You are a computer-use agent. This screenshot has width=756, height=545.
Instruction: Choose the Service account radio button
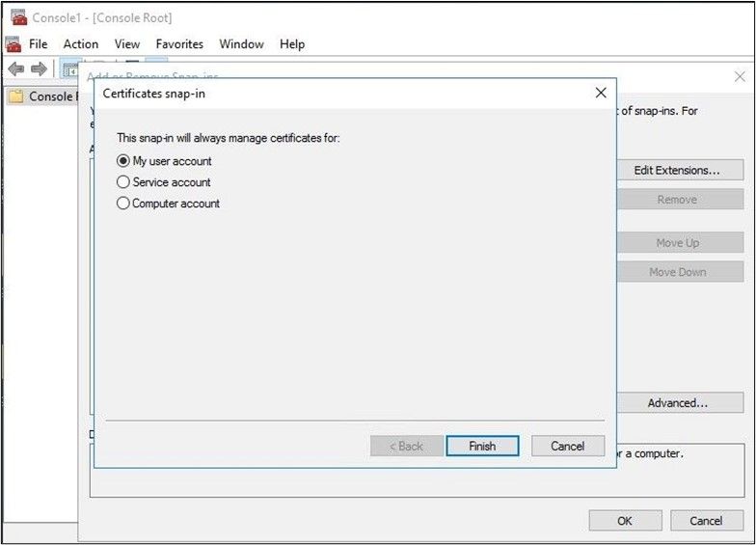click(123, 182)
